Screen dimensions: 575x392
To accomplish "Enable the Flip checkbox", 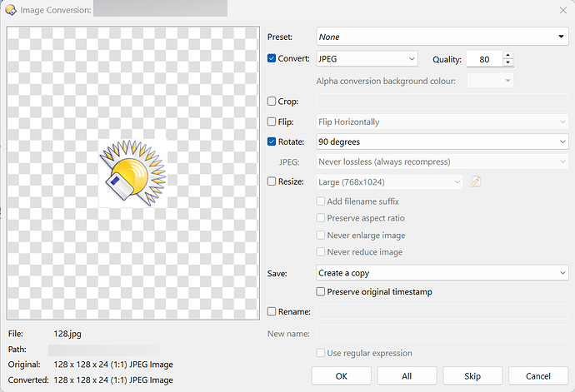I will (272, 122).
